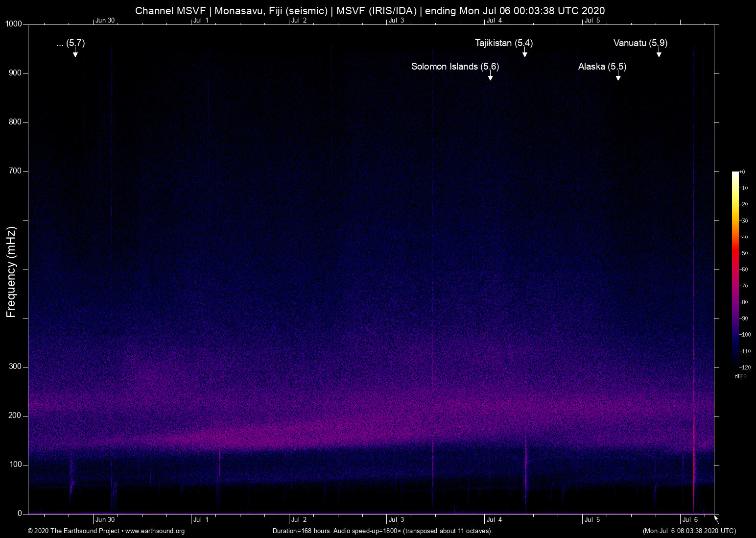Select the '-120' value on the color scale

(745, 367)
